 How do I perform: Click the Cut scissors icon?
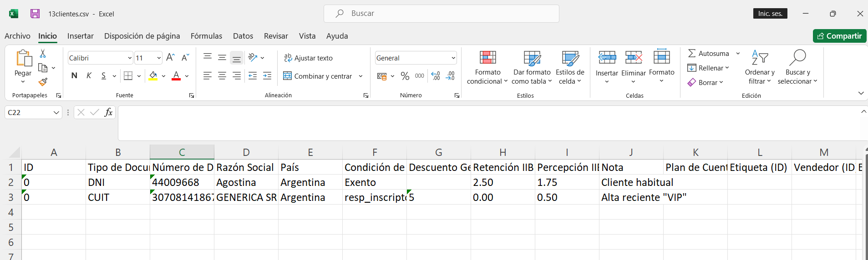pos(43,54)
